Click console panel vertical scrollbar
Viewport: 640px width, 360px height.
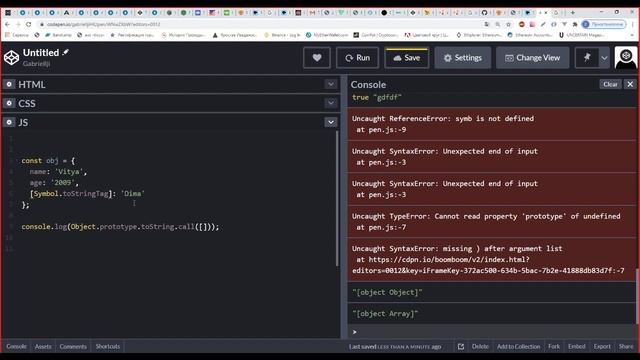pyautogui.click(x=637, y=296)
